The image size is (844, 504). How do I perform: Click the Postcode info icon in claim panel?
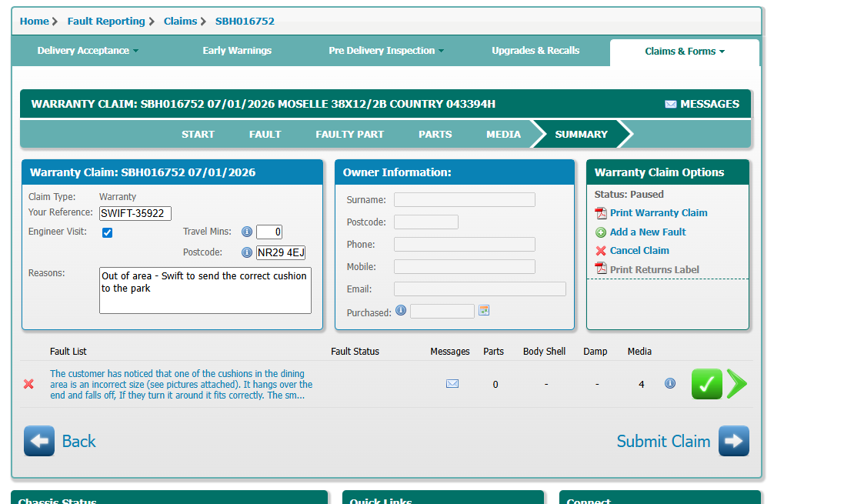pyautogui.click(x=247, y=252)
